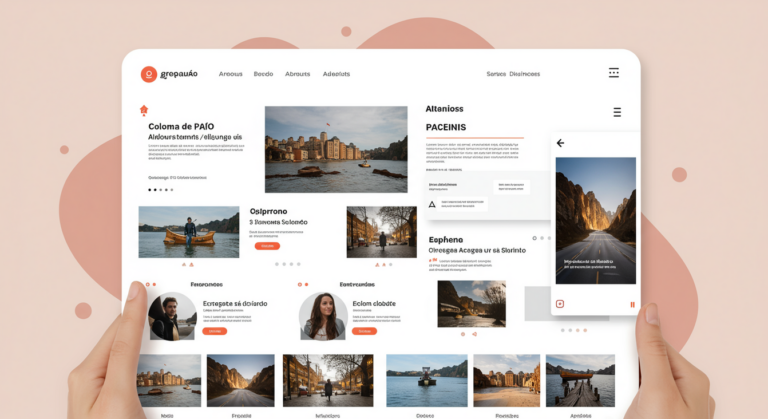Click the orange home icon above Coloma de PAÍO

pyautogui.click(x=144, y=110)
